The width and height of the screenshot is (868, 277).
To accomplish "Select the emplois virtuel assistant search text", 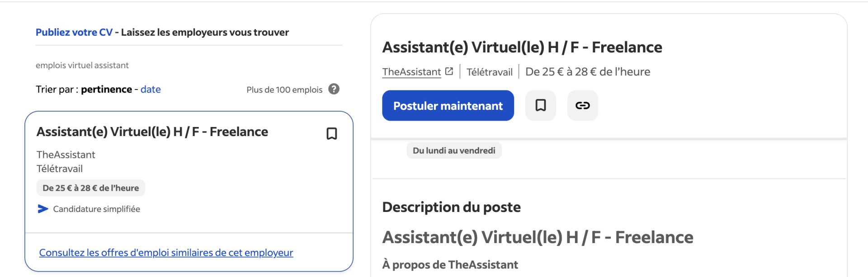I will [82, 65].
